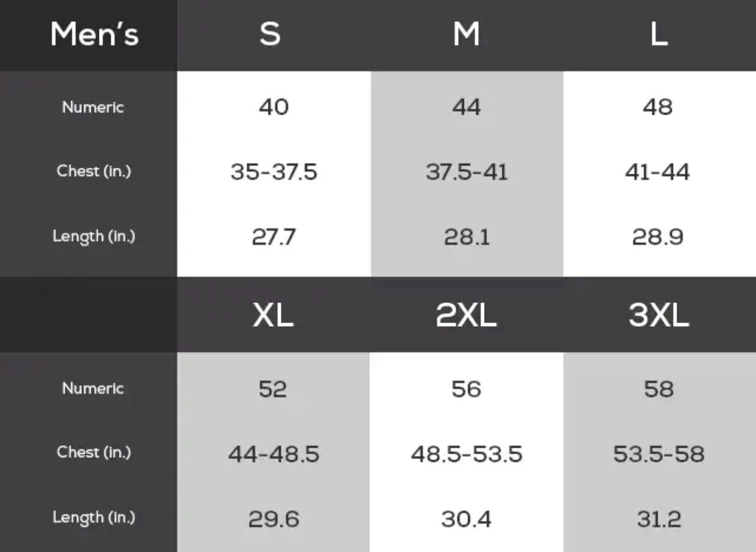Select the S size column header

point(270,34)
